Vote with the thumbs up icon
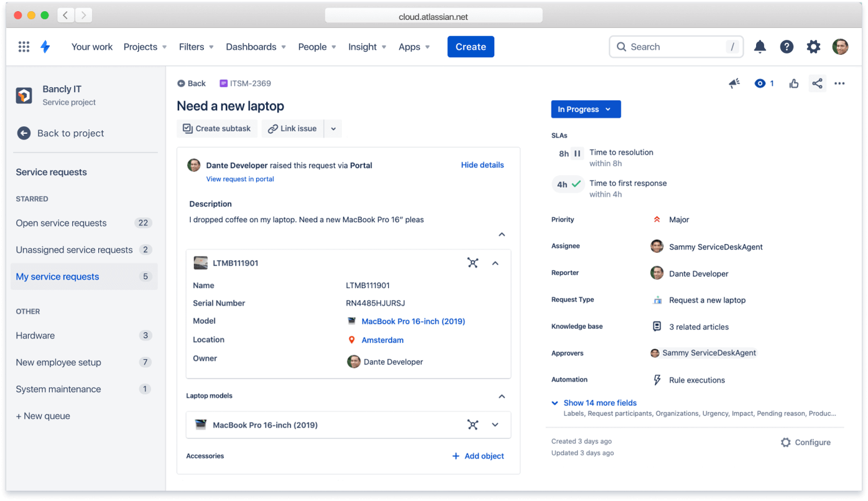The height and width of the screenshot is (501, 868). (x=793, y=83)
